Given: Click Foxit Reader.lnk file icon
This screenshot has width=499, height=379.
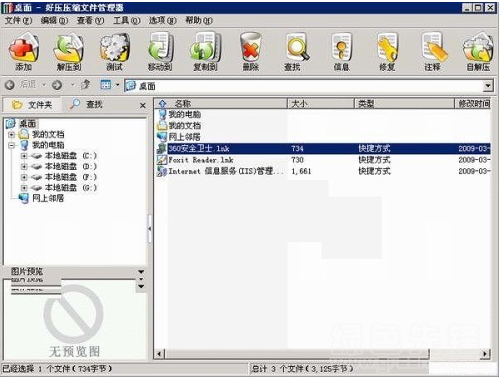Looking at the screenshot, I should [162, 160].
